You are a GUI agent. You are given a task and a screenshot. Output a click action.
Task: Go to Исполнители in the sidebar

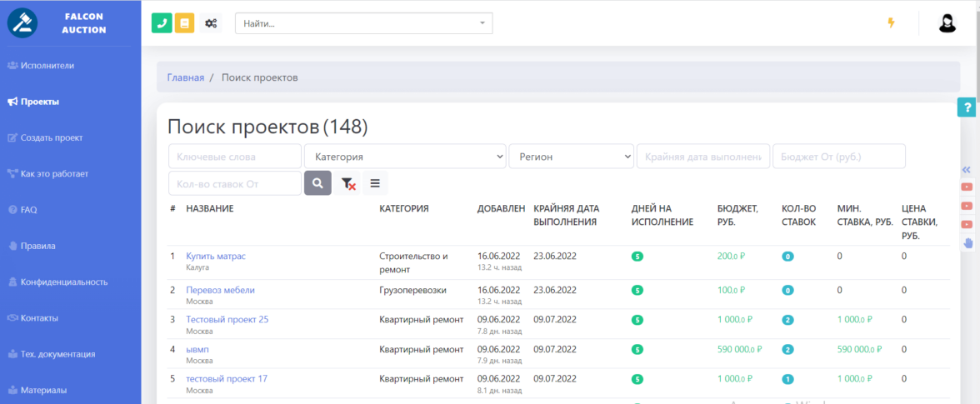[47, 65]
